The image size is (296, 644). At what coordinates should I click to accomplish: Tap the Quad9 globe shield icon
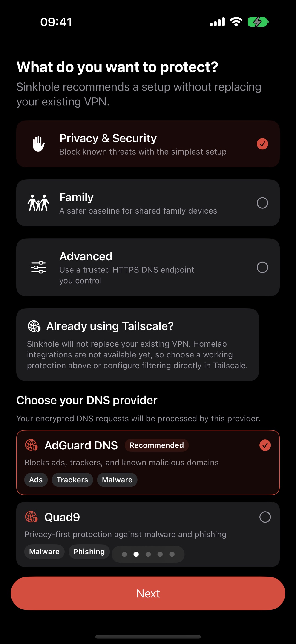[x=32, y=517]
